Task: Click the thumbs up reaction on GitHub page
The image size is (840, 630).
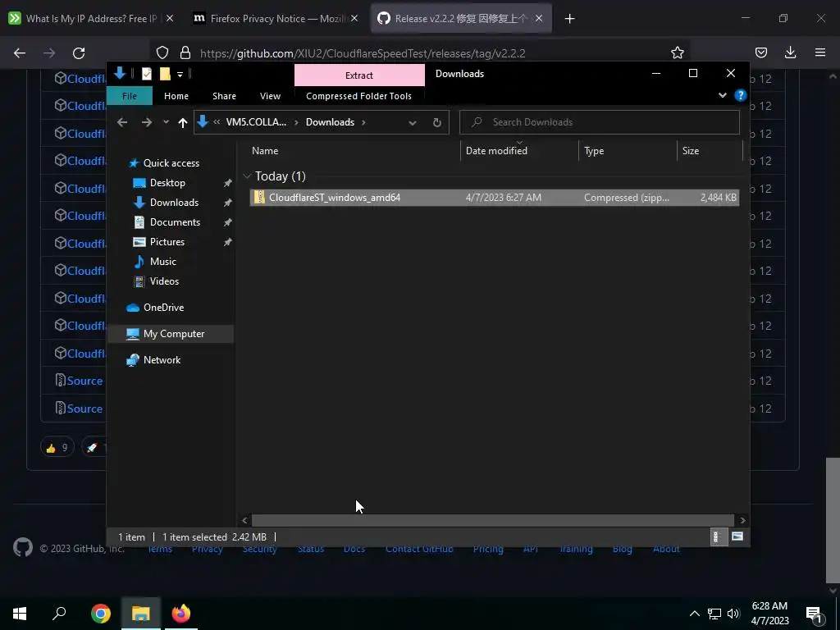Action: pyautogui.click(x=57, y=447)
